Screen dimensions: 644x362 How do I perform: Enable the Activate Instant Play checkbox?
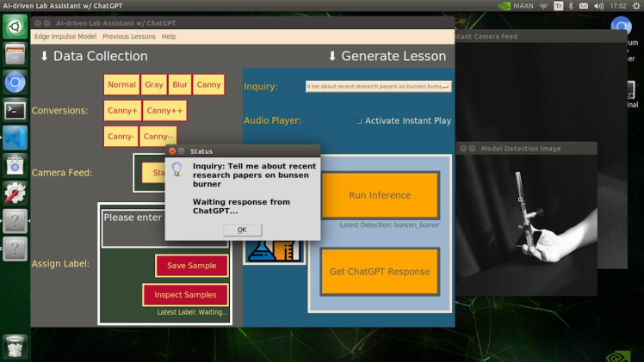[x=358, y=120]
